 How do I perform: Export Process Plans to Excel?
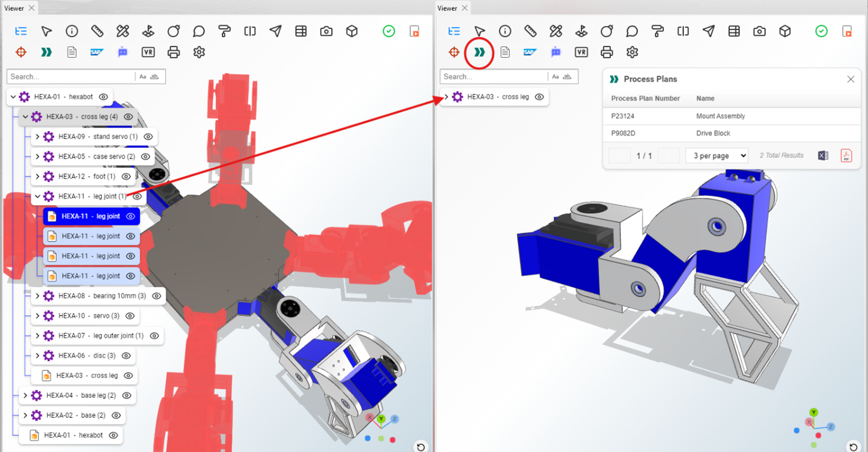823,156
